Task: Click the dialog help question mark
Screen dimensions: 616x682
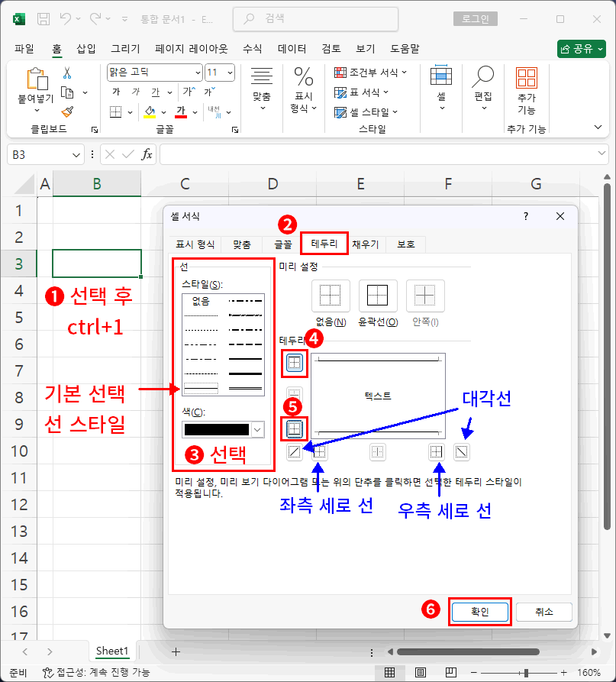Action: [x=526, y=216]
